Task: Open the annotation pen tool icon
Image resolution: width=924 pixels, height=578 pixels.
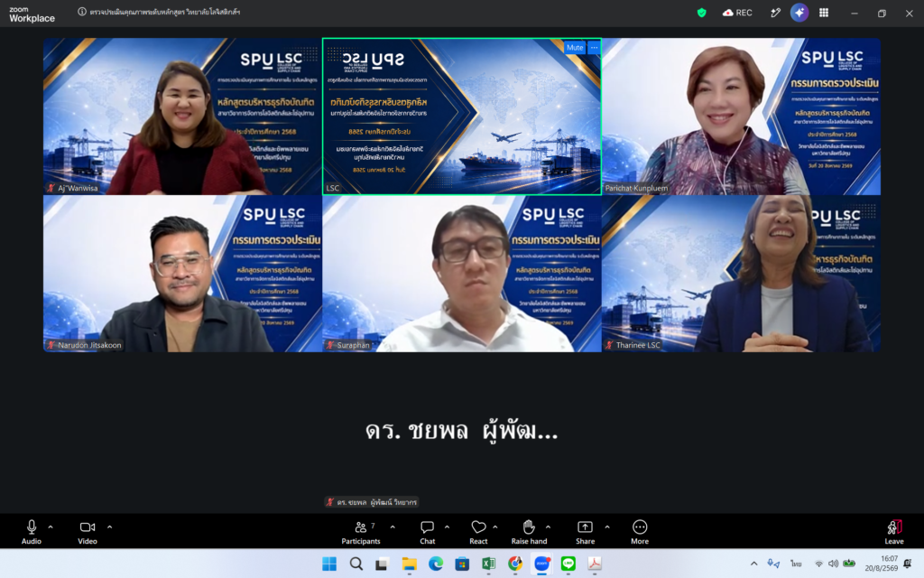Action: (775, 13)
